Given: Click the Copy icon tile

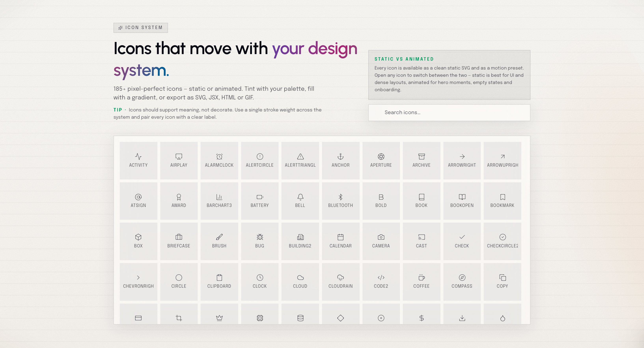Looking at the screenshot, I should coord(502,282).
